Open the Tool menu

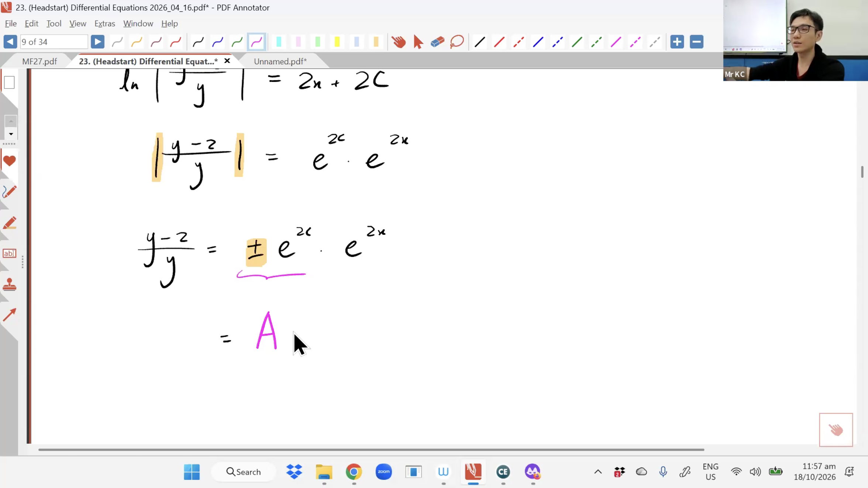54,23
